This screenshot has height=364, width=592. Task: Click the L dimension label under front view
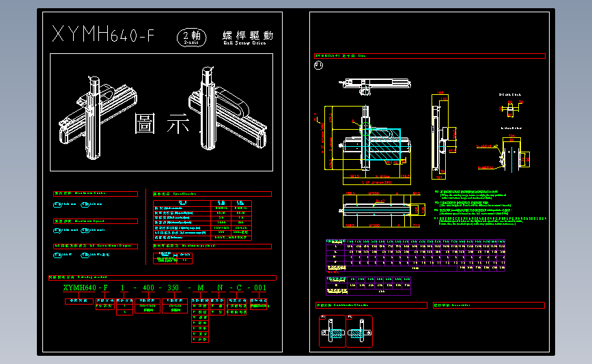pyautogui.click(x=377, y=182)
